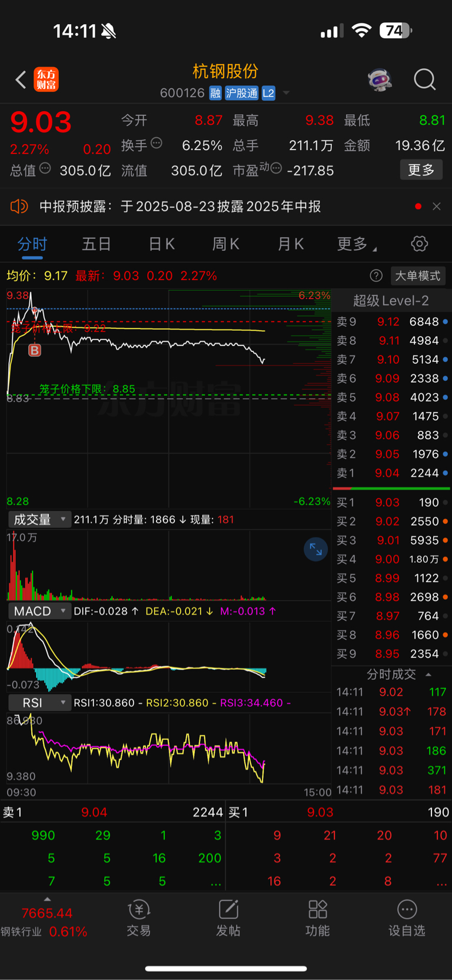
Task: Switch to the 五日 tab
Action: point(97,244)
